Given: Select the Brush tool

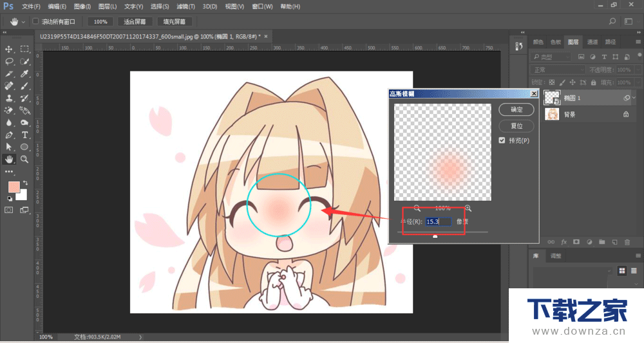Looking at the screenshot, I should (x=24, y=86).
